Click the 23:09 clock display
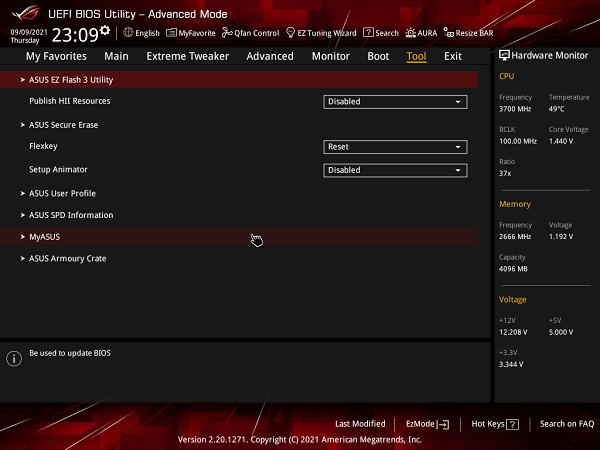Viewport: 600px width, 450px height. (75, 35)
